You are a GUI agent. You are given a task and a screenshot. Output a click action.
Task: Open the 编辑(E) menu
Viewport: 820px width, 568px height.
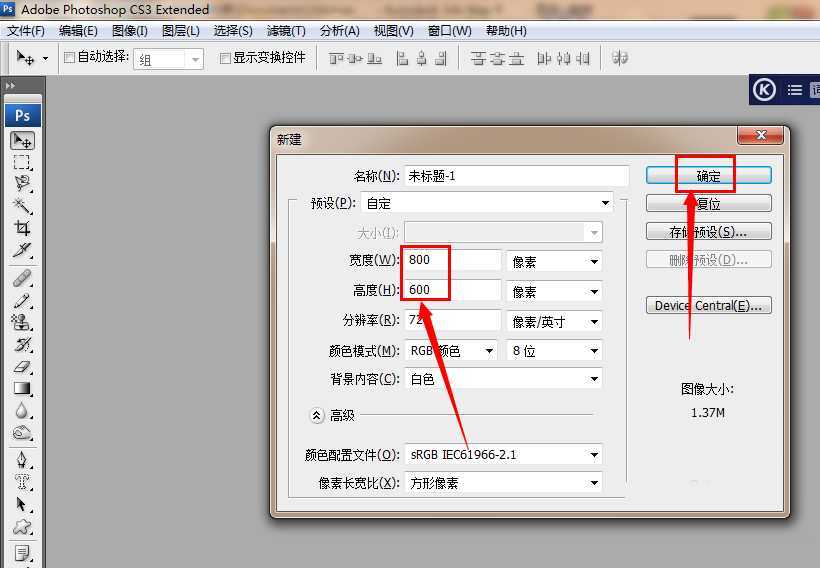tap(78, 31)
